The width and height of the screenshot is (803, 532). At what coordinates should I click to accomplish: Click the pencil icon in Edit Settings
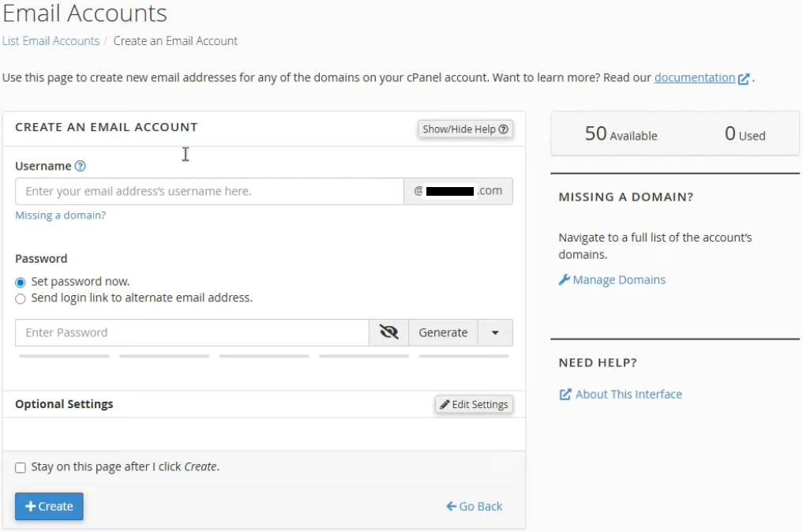point(445,404)
